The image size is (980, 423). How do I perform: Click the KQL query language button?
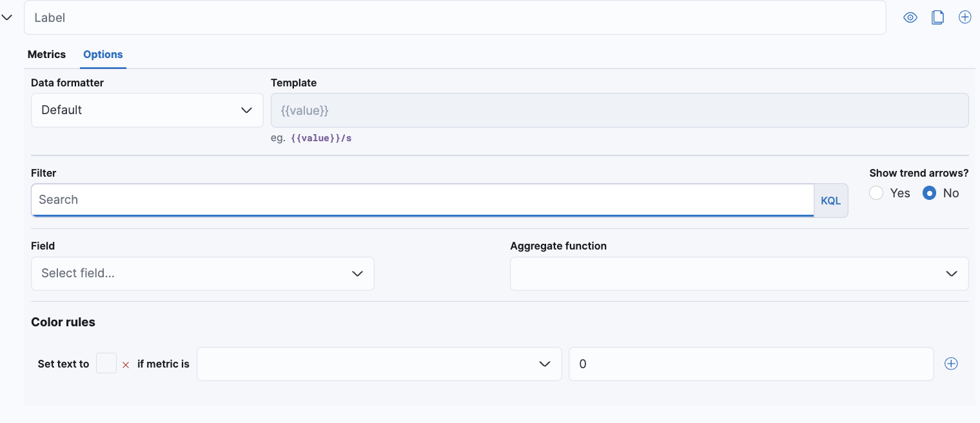click(x=830, y=201)
